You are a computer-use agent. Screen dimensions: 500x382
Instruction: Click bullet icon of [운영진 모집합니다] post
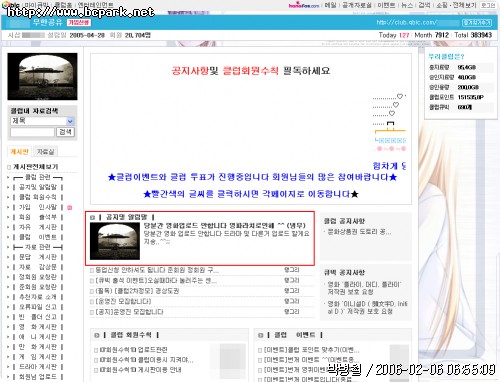click(92, 302)
